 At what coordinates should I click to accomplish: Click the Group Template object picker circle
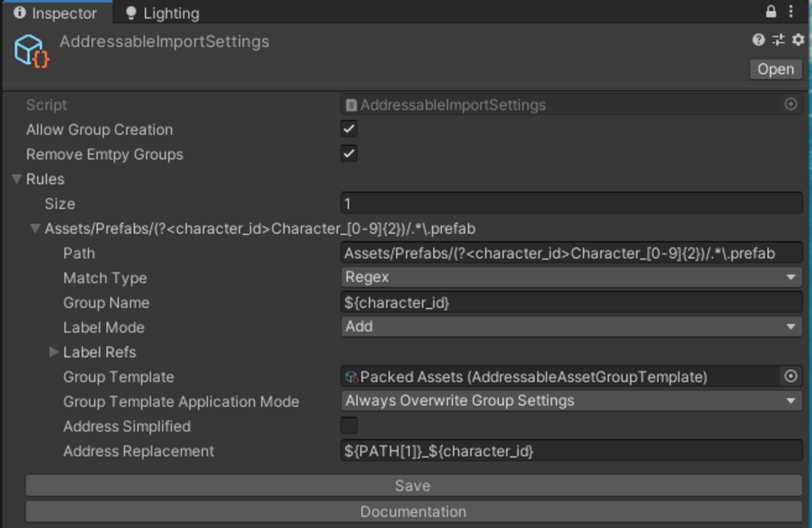click(x=791, y=376)
